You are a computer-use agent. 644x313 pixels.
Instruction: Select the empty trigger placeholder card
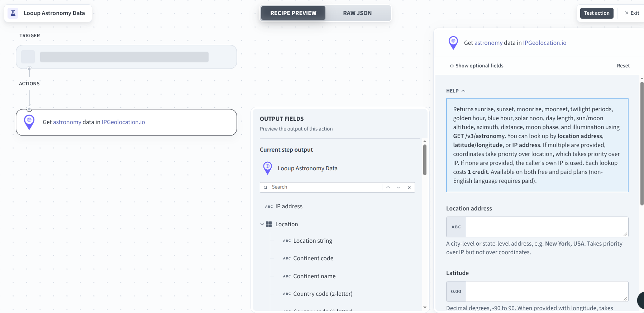(x=127, y=57)
